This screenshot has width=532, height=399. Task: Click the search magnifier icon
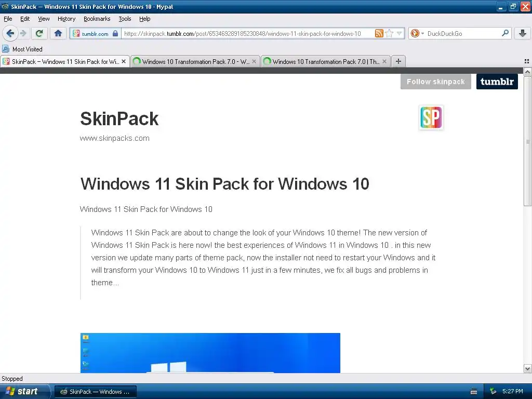(505, 33)
